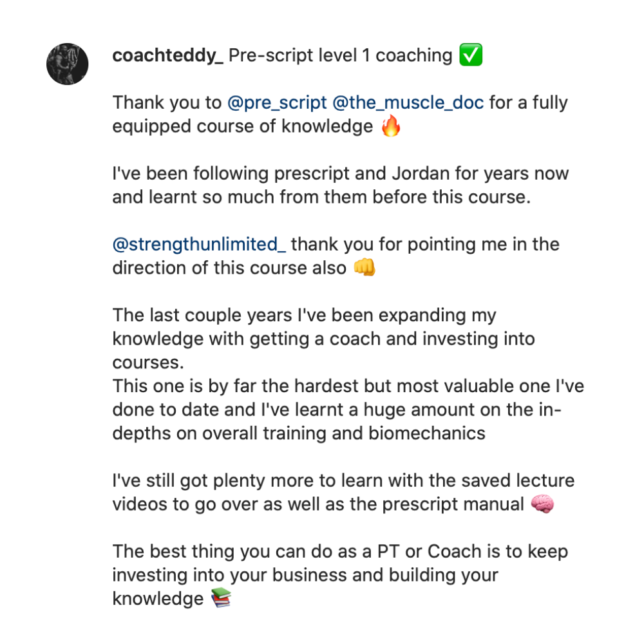Viewport: 644px width, 644px height.
Task: Open the @pre_script mention
Action: coord(278,103)
